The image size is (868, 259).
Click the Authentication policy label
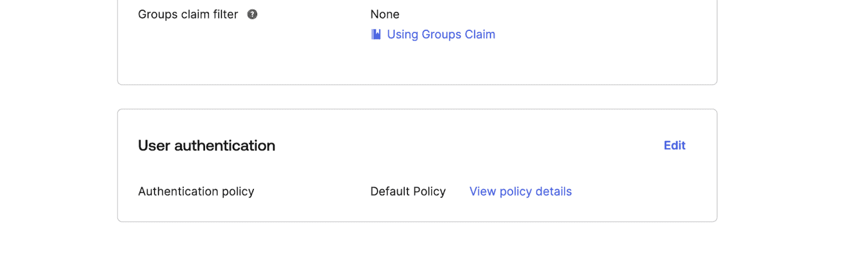tap(196, 192)
